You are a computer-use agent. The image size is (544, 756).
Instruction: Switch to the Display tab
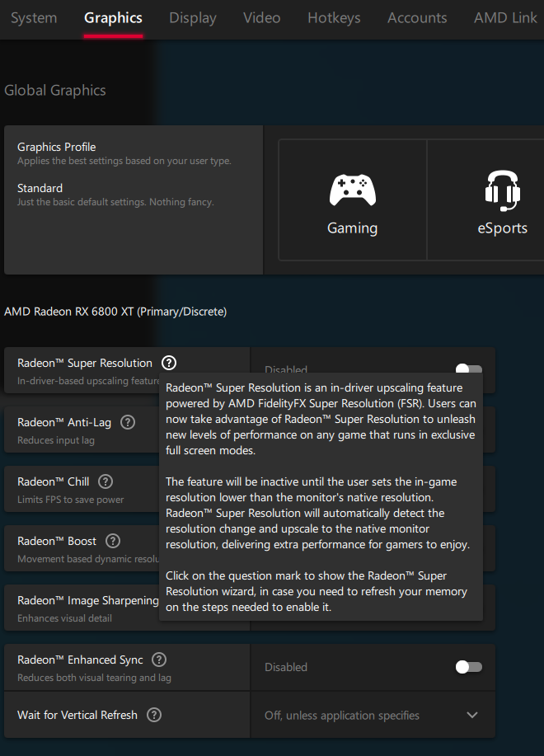pos(193,18)
